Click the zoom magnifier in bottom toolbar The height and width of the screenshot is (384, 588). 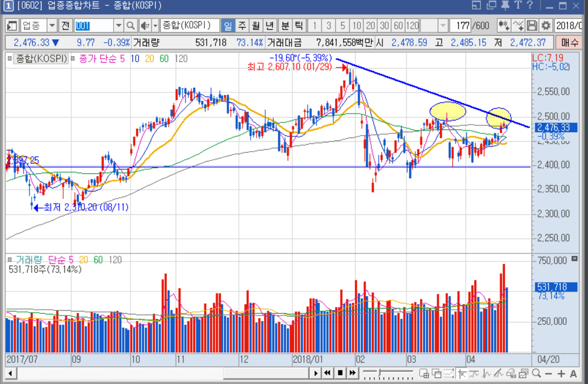click(x=537, y=373)
